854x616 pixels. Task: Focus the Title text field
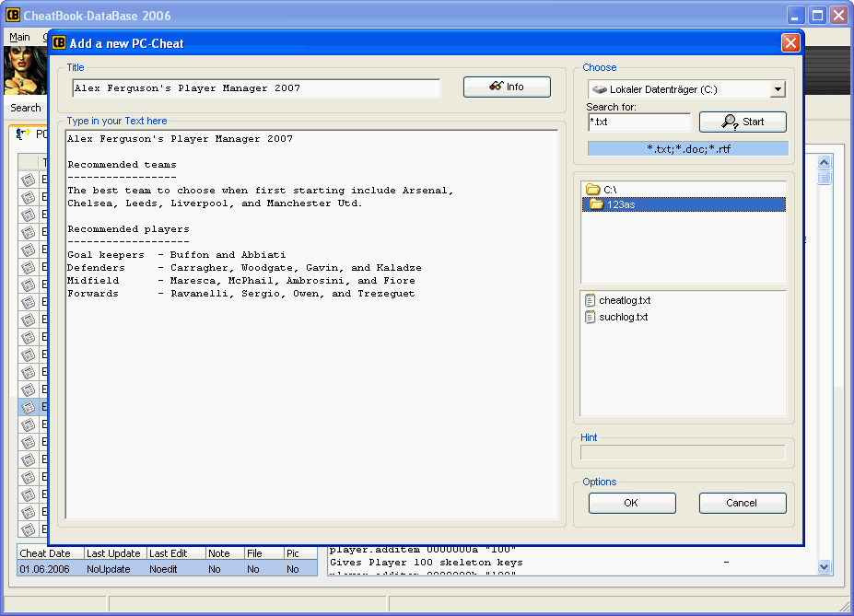[x=256, y=88]
